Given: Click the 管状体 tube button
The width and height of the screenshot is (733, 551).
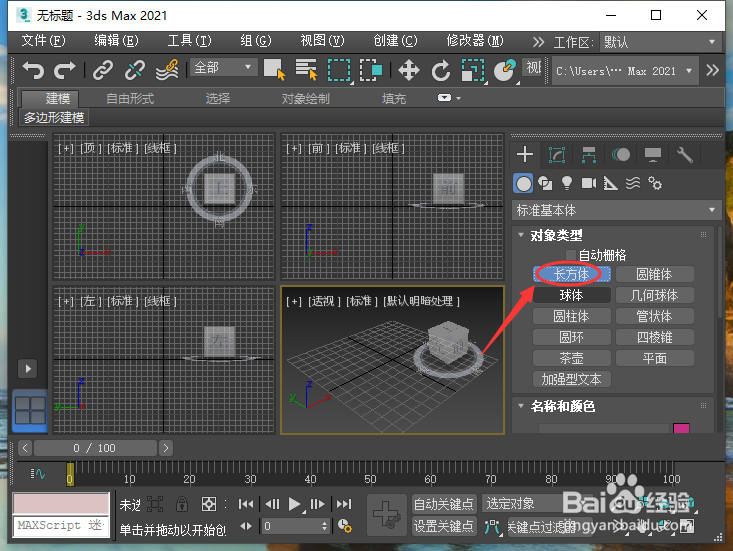Looking at the screenshot, I should pyautogui.click(x=654, y=316).
